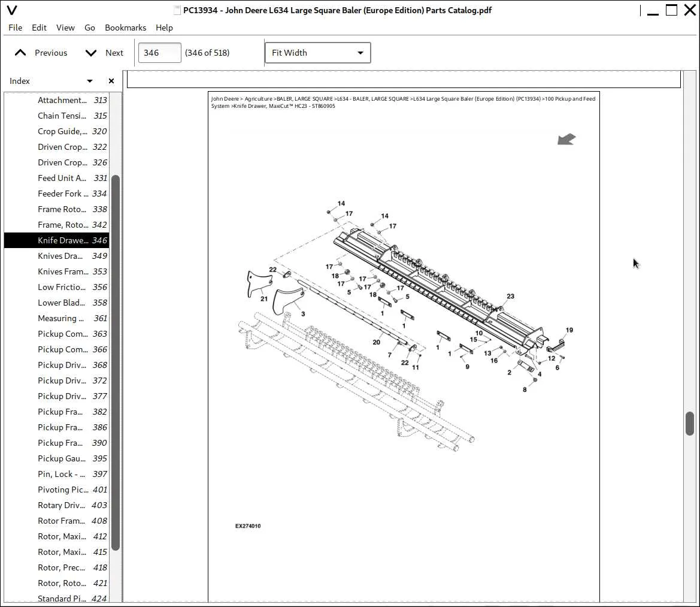This screenshot has height=607, width=700.
Task: Select index entry Driven Crop... 326
Action: (x=57, y=162)
